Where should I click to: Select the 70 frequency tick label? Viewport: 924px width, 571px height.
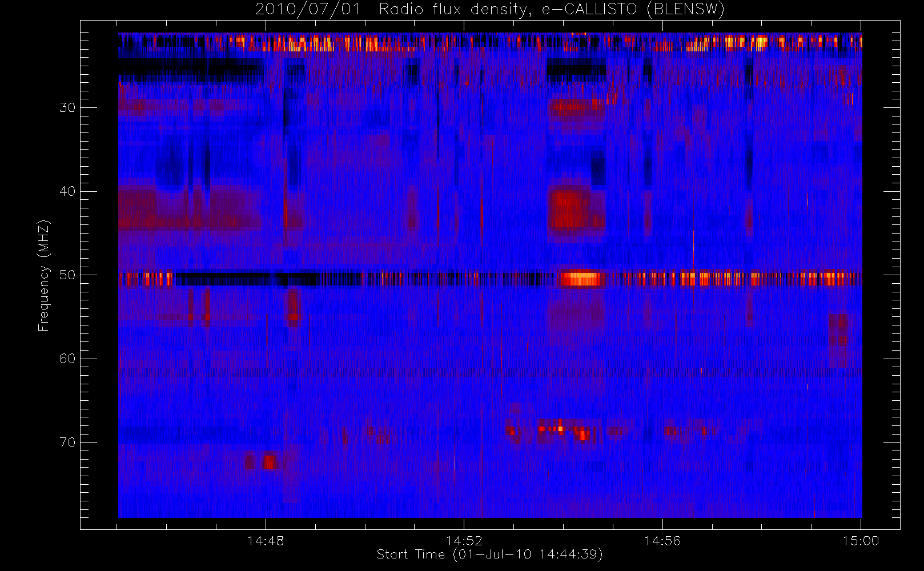pos(67,443)
